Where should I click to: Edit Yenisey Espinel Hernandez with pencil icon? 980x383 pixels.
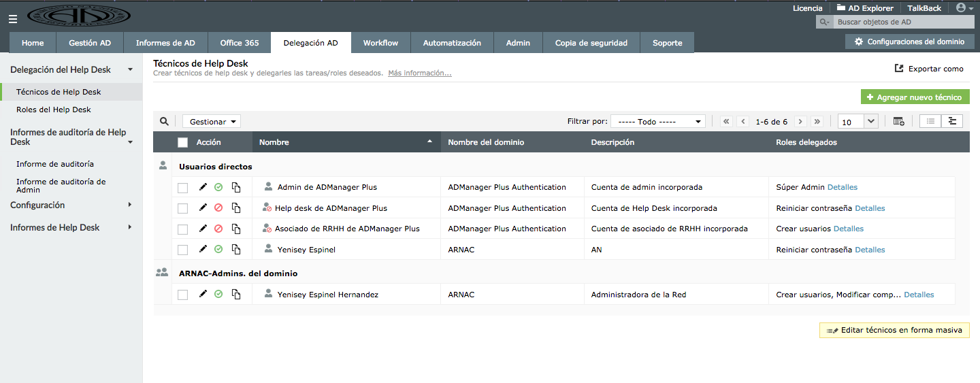point(203,294)
